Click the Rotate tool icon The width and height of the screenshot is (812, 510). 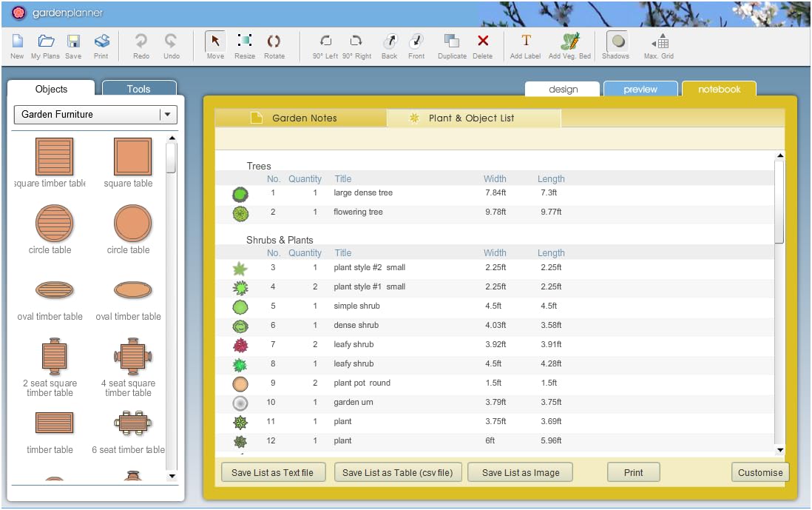[x=274, y=41]
